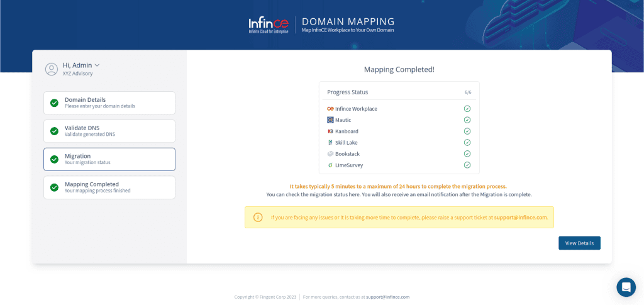Click Kanboard status check icon

tap(467, 131)
